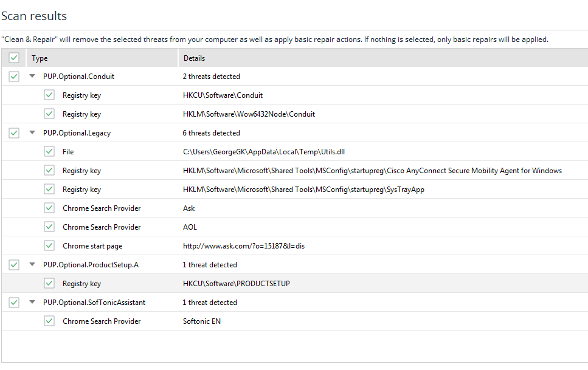Uncheck the PUP.Optional.Conduit group checkbox
Viewport: 588px width, 370px height.
point(14,77)
